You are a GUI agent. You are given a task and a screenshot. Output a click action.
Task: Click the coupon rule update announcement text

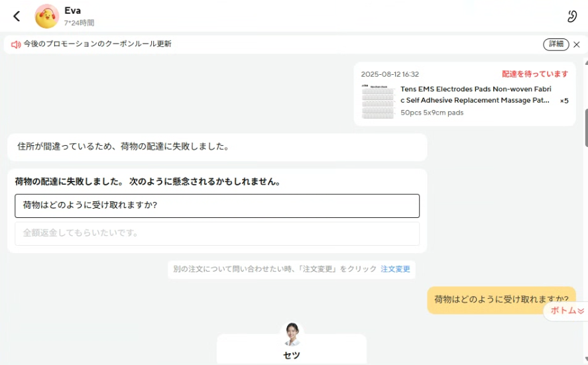tap(97, 44)
